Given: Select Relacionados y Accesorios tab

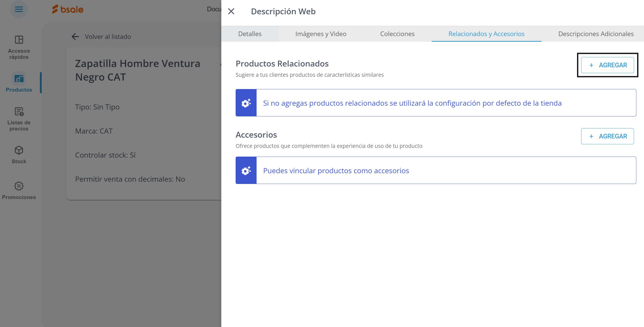Looking at the screenshot, I should (x=486, y=34).
